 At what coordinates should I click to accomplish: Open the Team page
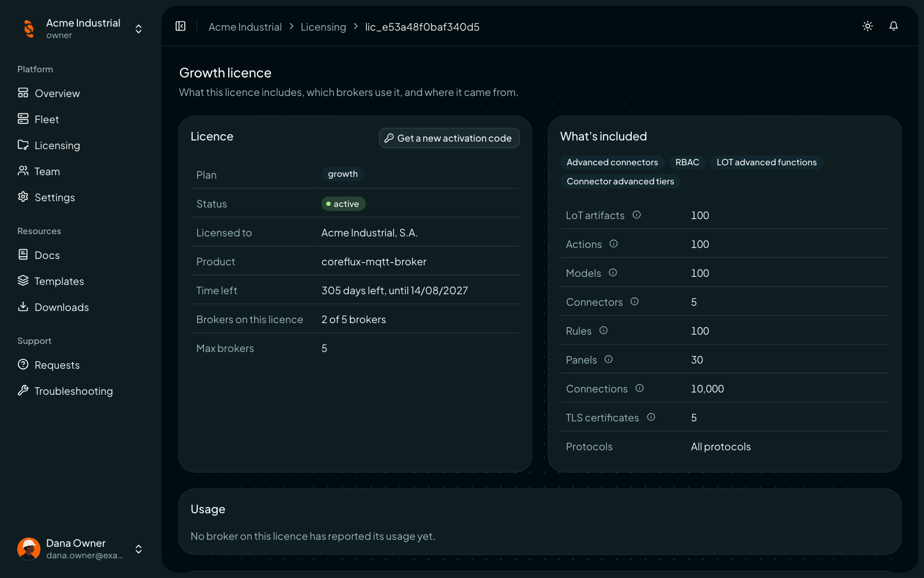[x=81, y=171]
